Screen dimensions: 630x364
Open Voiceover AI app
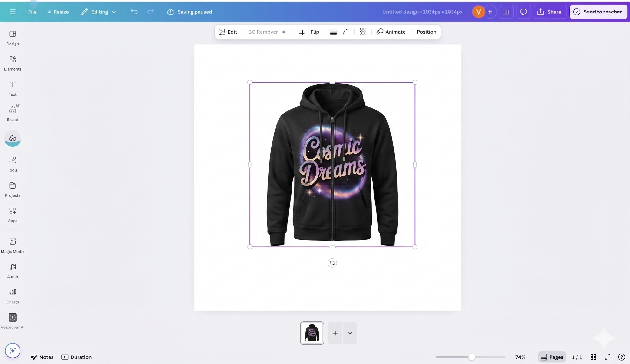coord(13,321)
